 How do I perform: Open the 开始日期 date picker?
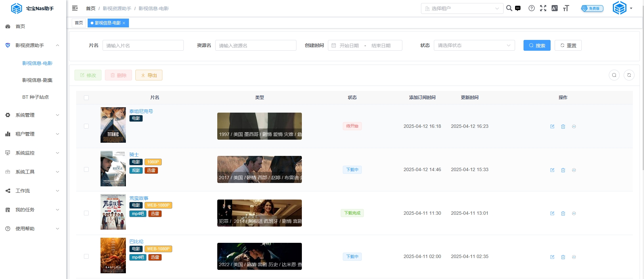[349, 45]
